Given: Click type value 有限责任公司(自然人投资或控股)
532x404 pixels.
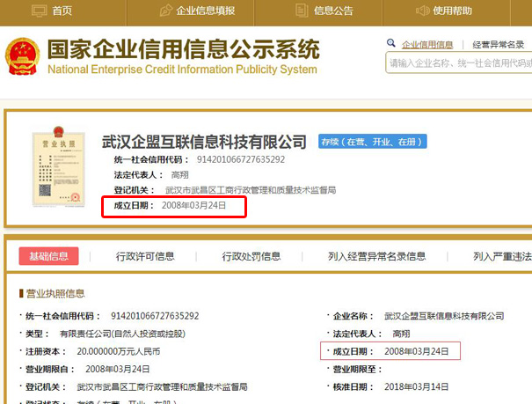Looking at the screenshot, I should 122,334.
